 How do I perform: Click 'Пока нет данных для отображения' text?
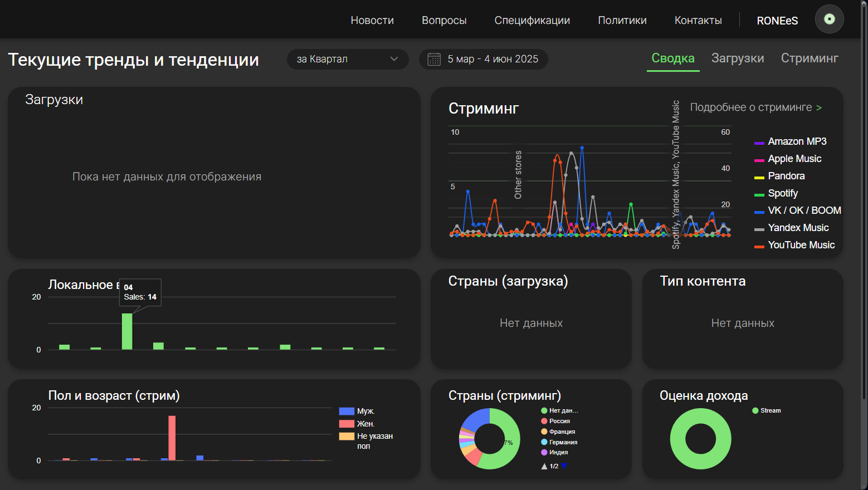tap(167, 177)
